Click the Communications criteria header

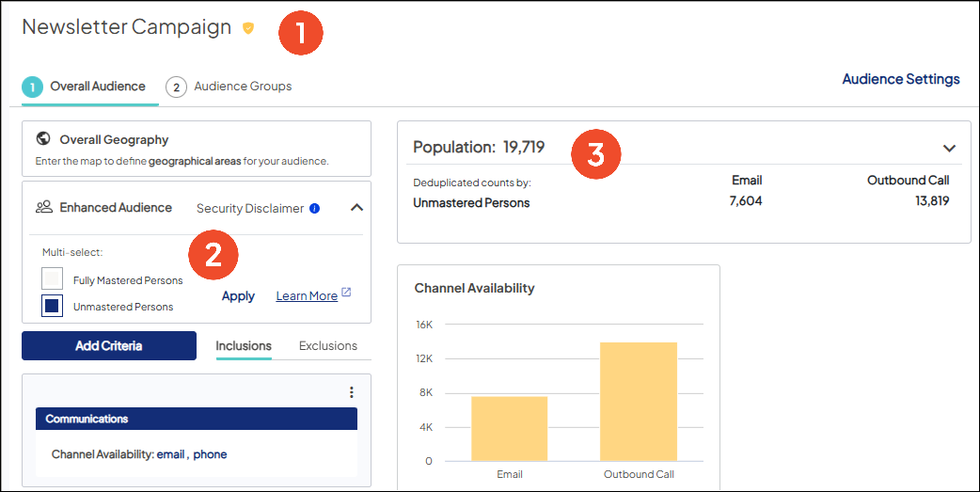(197, 419)
